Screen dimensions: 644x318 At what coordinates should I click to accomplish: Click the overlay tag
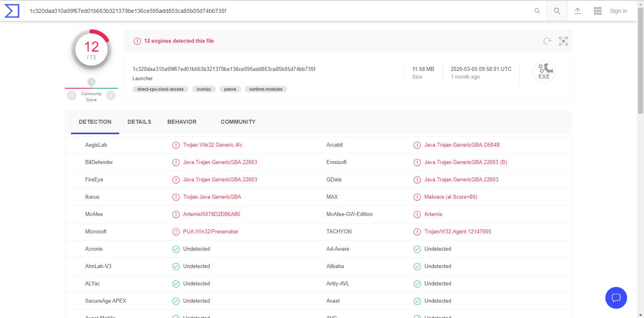(x=204, y=89)
